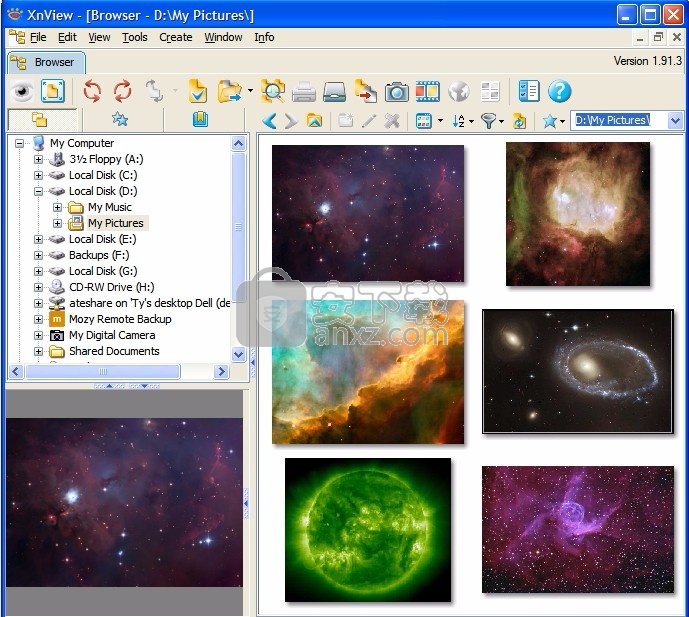Rotate right using the clockwise arrows icon
The height and width of the screenshot is (617, 689).
123,91
